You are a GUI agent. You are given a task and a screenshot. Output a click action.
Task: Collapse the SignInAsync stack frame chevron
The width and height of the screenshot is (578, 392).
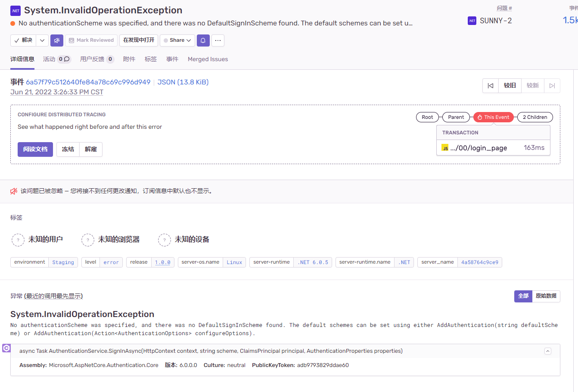coord(548,351)
